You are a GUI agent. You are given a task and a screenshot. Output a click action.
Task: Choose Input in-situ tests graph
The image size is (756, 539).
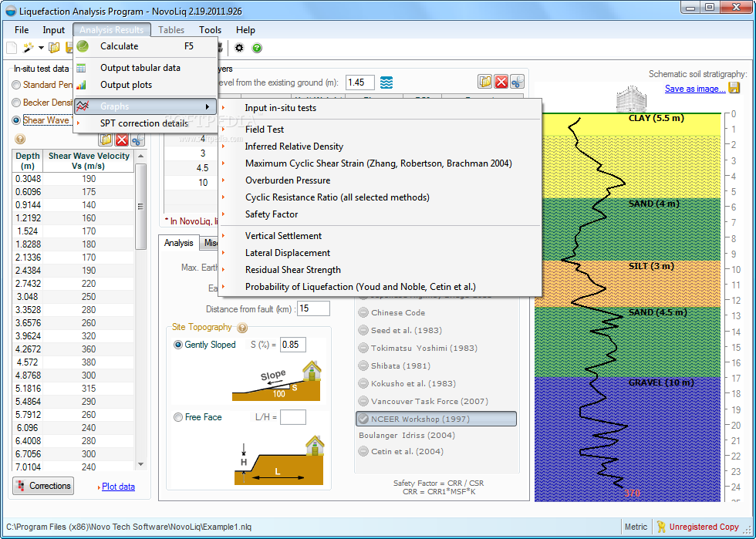(380, 108)
